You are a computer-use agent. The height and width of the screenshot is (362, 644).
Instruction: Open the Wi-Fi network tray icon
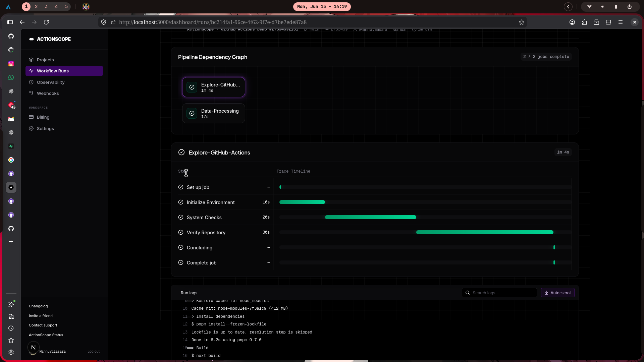tap(589, 7)
